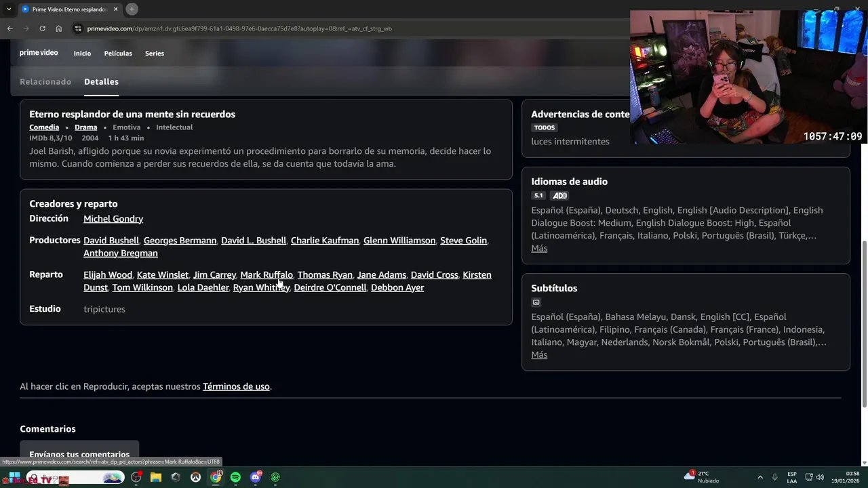
Task: Click the Chrome icon in the taskbar
Action: (x=216, y=477)
